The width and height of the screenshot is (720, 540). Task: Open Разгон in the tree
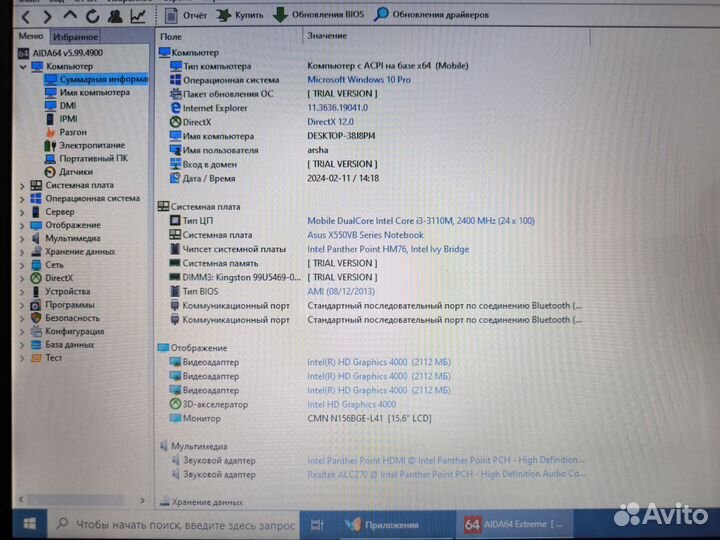66,132
